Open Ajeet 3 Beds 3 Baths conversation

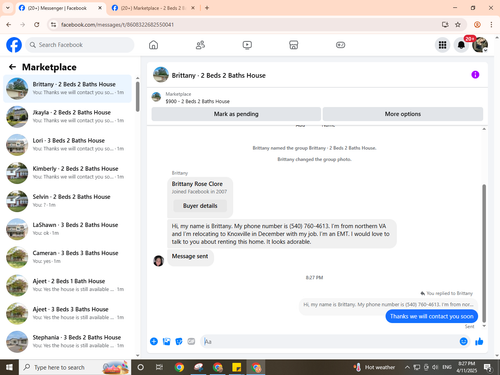67,313
